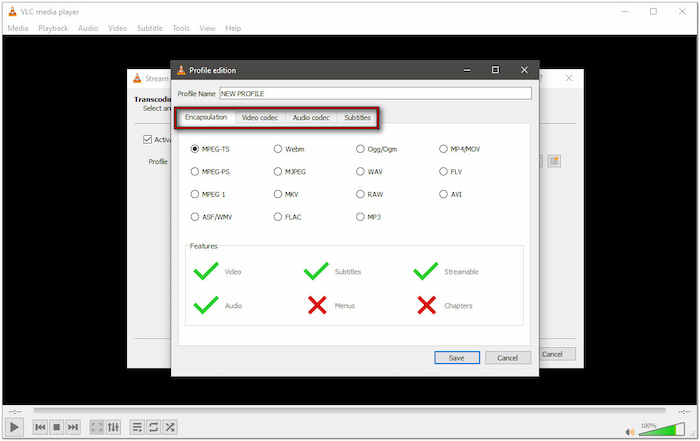Select MPEG-PS encapsulation
This screenshot has height=441, width=700.
pos(210,172)
